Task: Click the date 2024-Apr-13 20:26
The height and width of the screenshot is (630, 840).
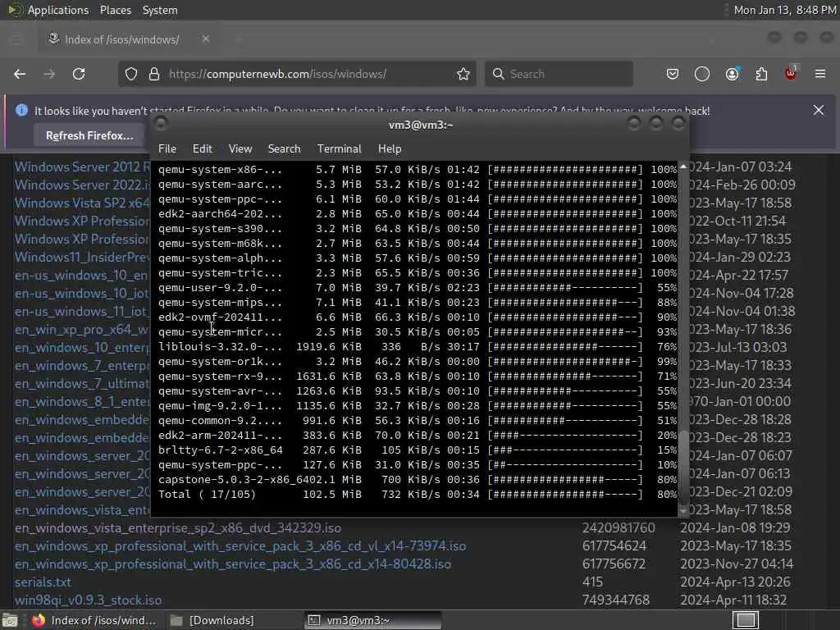Action: pos(733,582)
